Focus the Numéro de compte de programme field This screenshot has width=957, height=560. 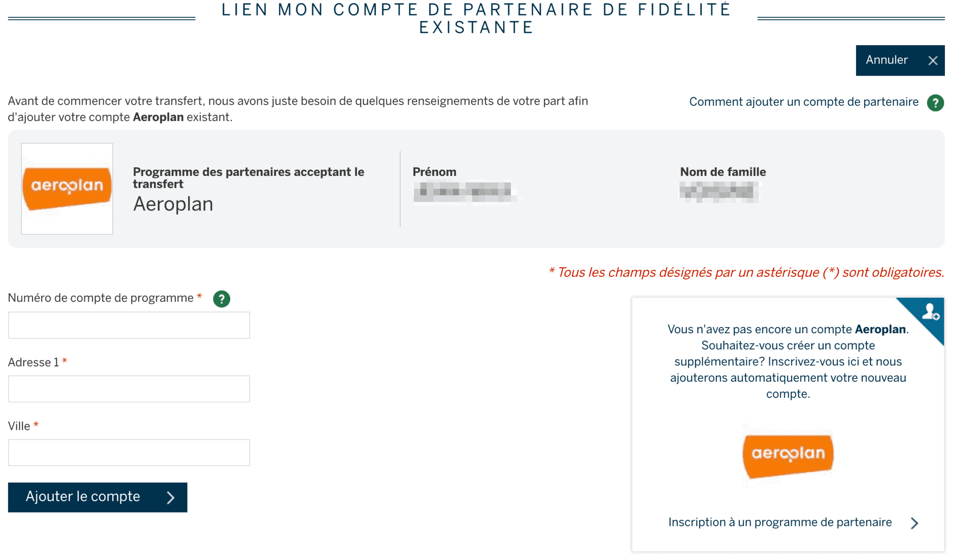pos(129,325)
